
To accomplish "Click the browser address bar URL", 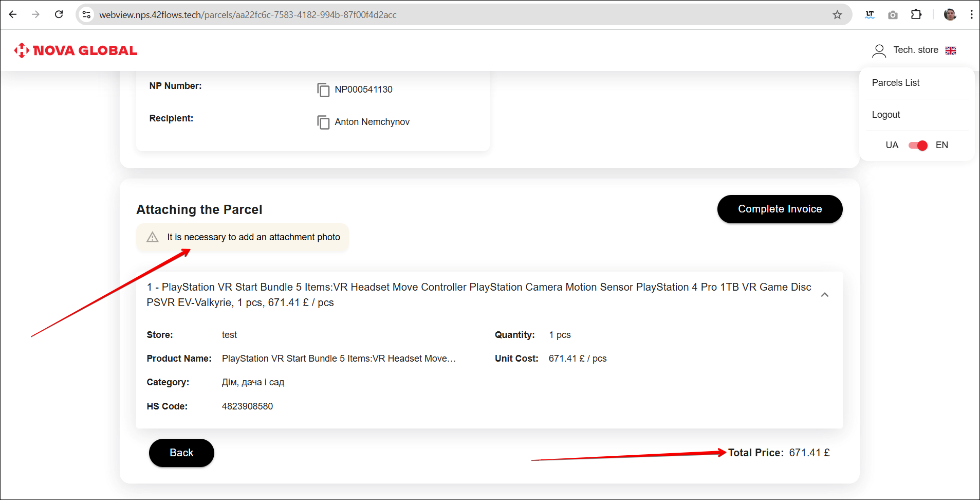I will coord(248,15).
